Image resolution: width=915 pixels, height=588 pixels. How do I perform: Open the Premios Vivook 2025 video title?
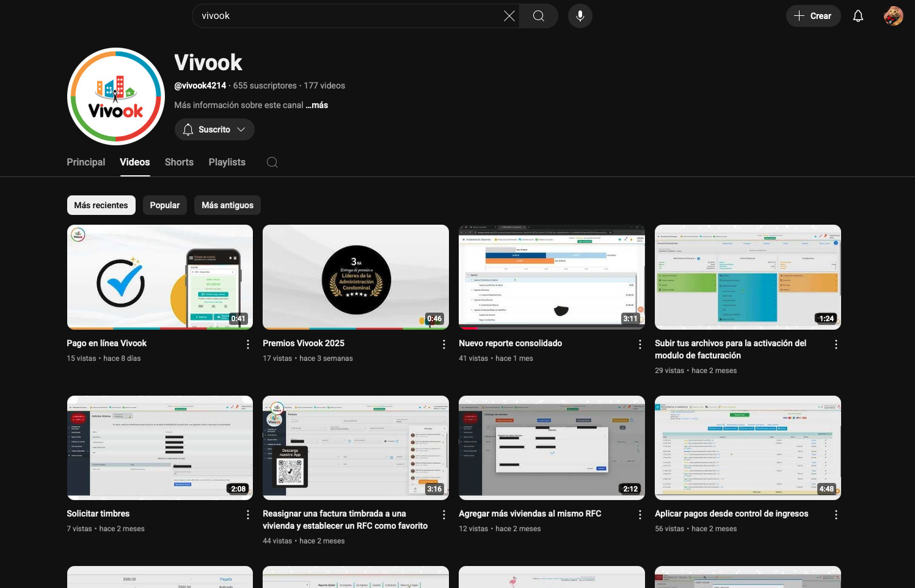tap(304, 343)
